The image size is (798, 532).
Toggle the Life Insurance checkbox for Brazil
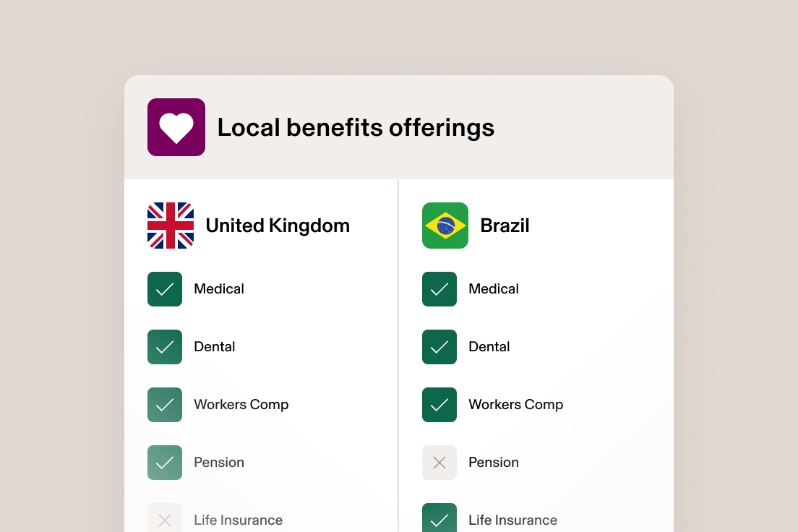(x=439, y=518)
